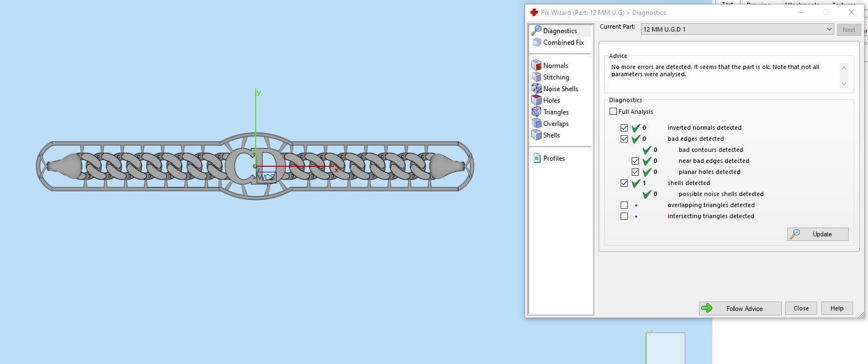Uncheck inverted normals detected
868x364 pixels.
pos(624,128)
